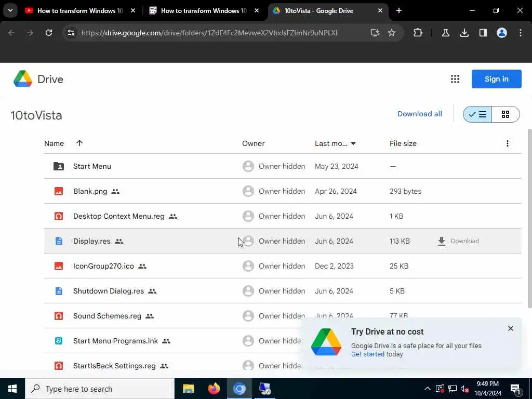Viewport: 532px width, 399px height.
Task: Open the Windows Start button
Action: [12, 389]
